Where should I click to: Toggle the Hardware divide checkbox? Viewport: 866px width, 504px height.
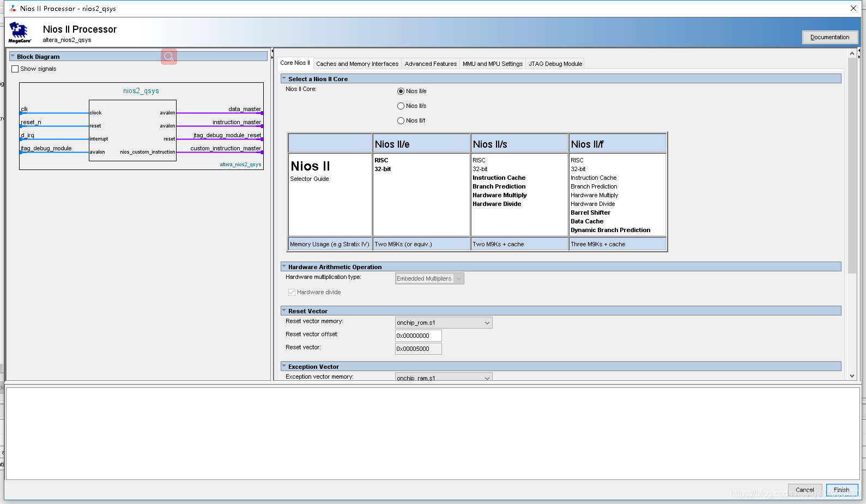[x=292, y=293]
